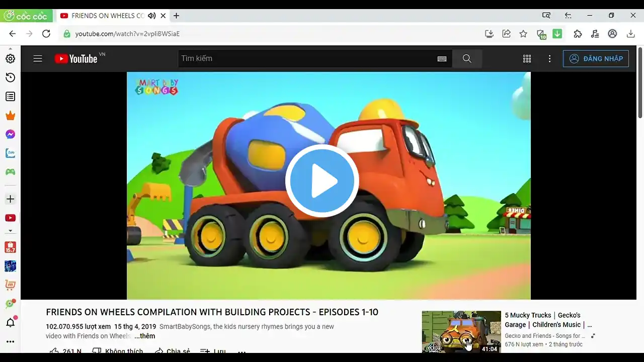The width and height of the screenshot is (644, 362).
Task: Open Messenger from the sidebar
Action: click(10, 134)
